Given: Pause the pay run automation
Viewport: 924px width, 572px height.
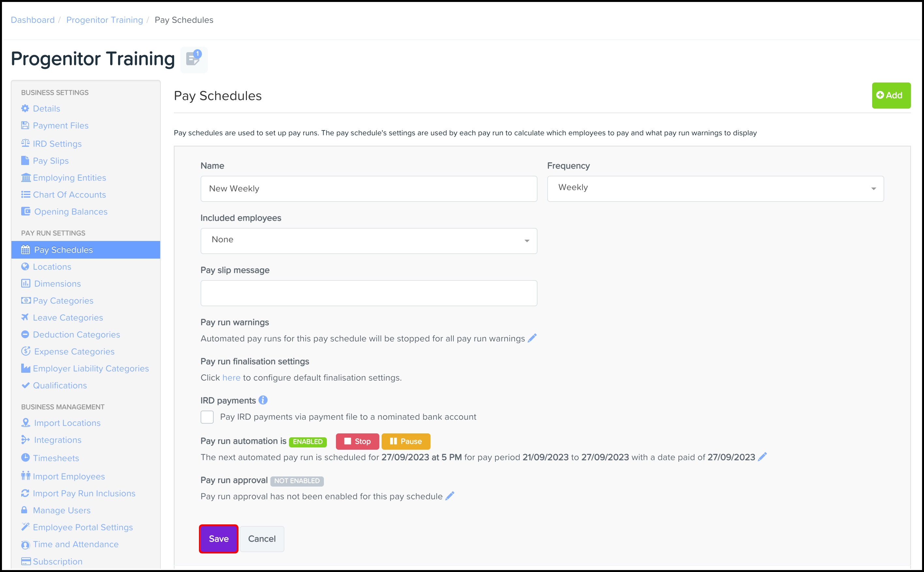Looking at the screenshot, I should (406, 441).
